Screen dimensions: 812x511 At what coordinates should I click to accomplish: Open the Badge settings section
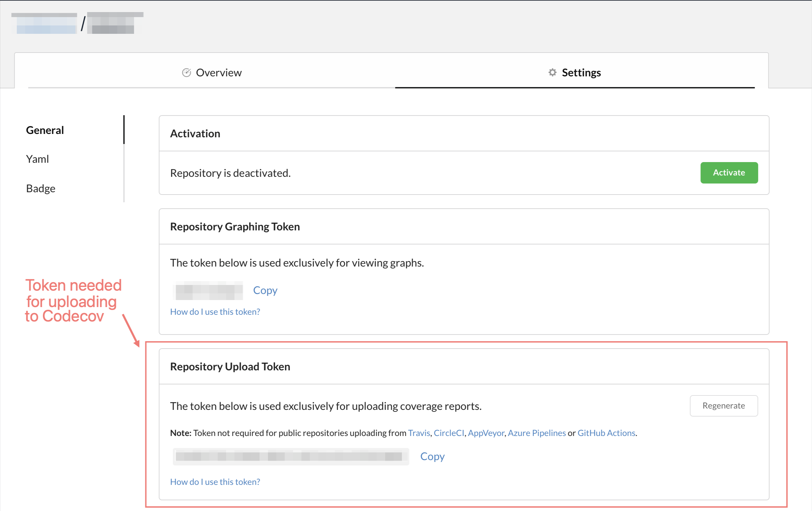pyautogui.click(x=41, y=188)
